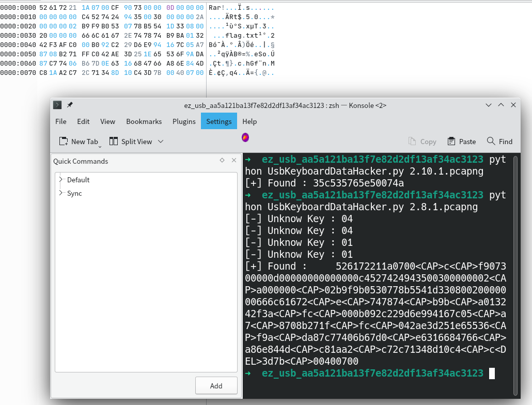Click the '2.10.1.pcapng' argument in terminal

(446, 172)
